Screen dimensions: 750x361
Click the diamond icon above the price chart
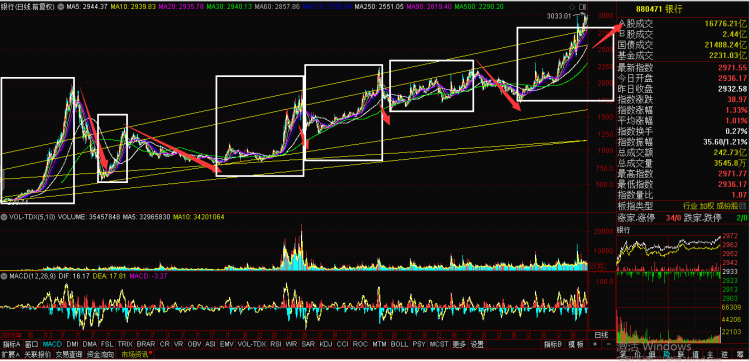(x=572, y=7)
